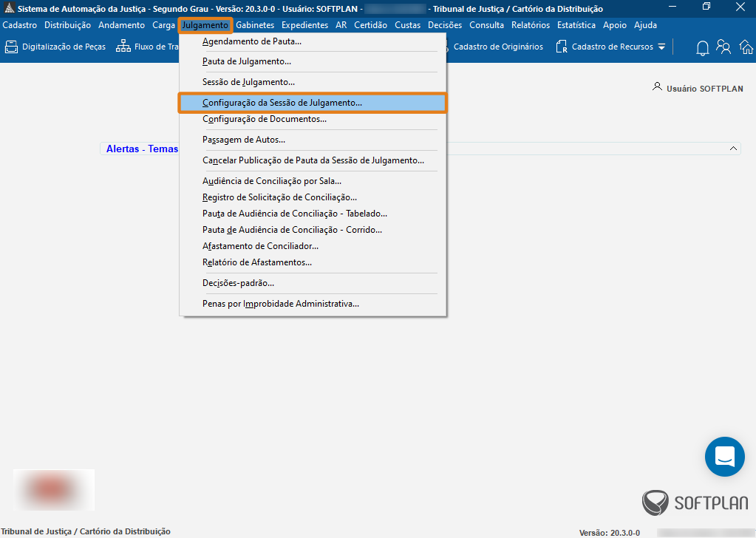Open the blue chat support bubble
Image resolution: width=756 pixels, height=538 pixels.
click(x=725, y=457)
